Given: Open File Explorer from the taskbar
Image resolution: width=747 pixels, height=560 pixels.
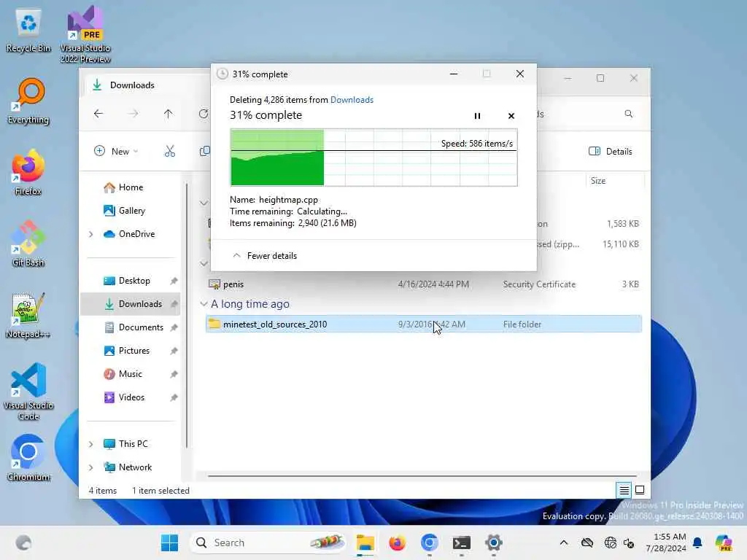Looking at the screenshot, I should pos(365,542).
